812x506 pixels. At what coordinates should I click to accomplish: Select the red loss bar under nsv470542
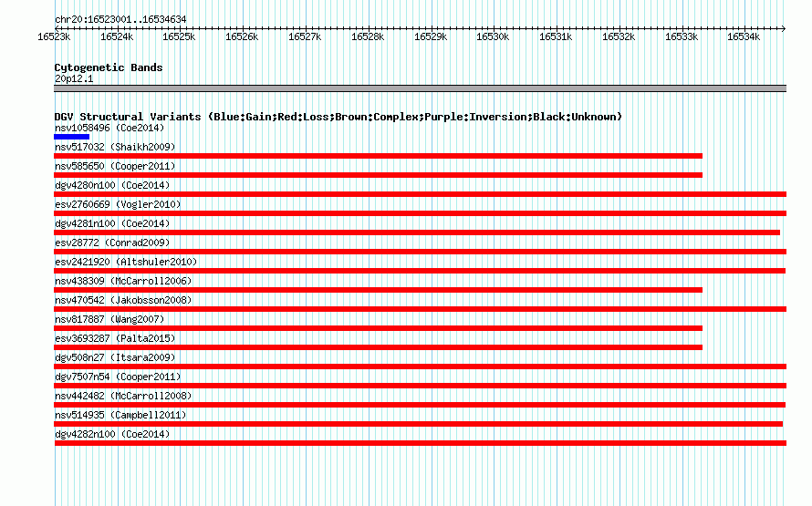[420, 309]
